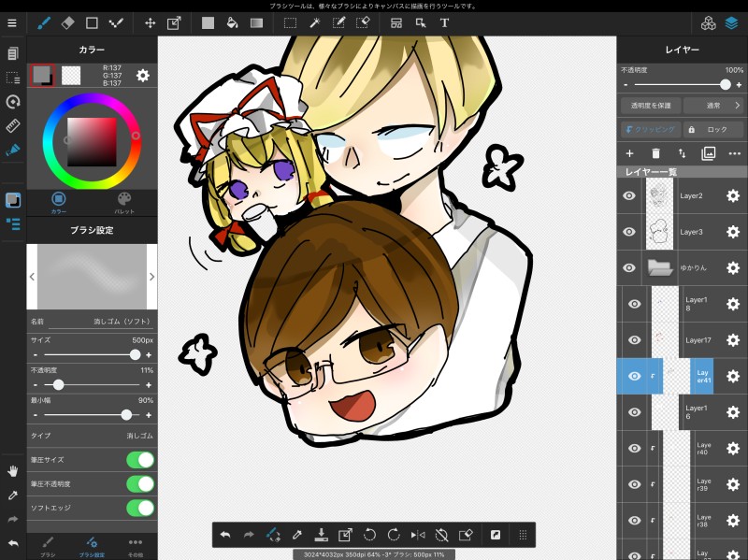The image size is (748, 560).
Task: Select the Gradient tool
Action: tap(256, 22)
